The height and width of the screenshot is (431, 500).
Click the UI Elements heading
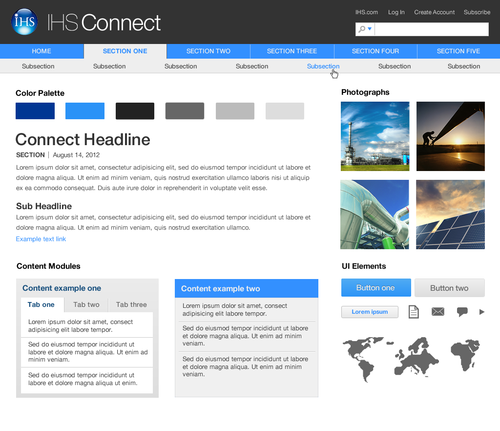click(x=364, y=266)
